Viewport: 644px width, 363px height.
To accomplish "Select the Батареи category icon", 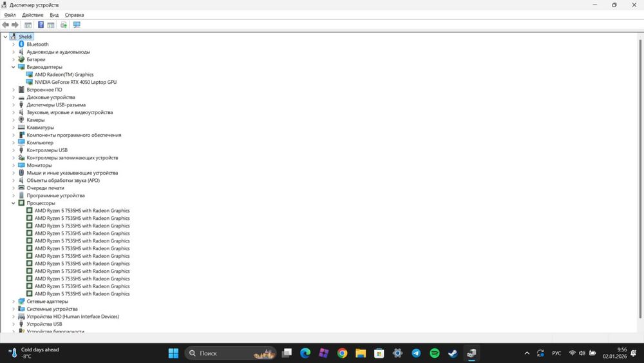I will (x=21, y=59).
